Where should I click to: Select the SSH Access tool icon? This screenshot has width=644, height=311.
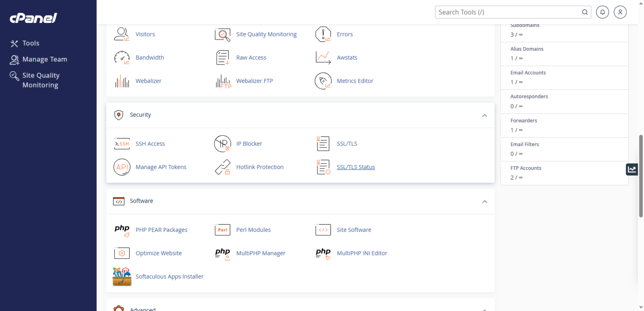pos(122,144)
